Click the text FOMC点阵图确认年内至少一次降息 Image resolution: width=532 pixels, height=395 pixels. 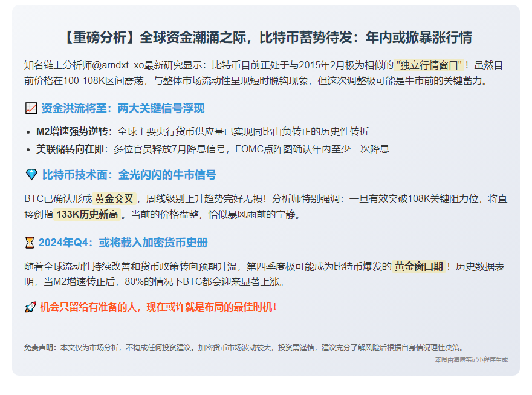click(x=312, y=149)
